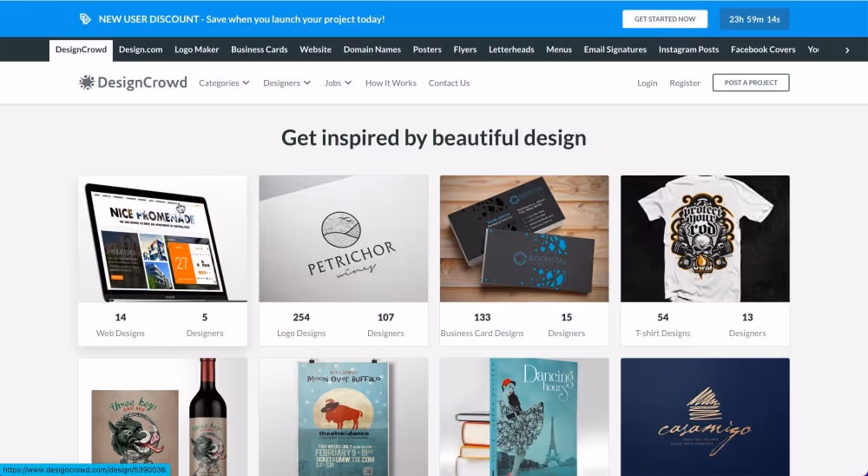
Task: Open the Moon Over Buffalo poster thumbnail
Action: pyautogui.click(x=343, y=417)
